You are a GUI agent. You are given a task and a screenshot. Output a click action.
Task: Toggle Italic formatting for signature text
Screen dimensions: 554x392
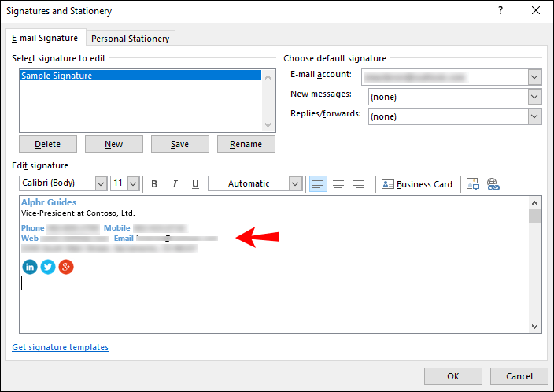(x=175, y=184)
